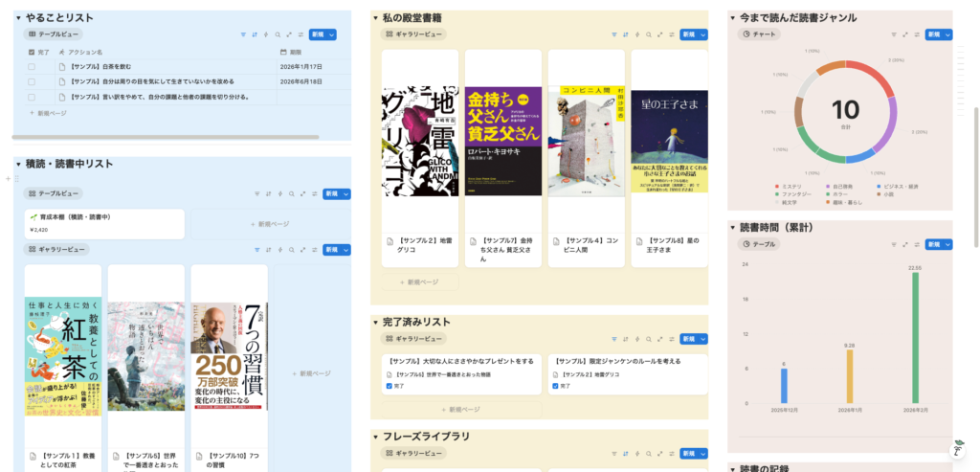Collapse the やることリスト section toggle

(x=18, y=17)
